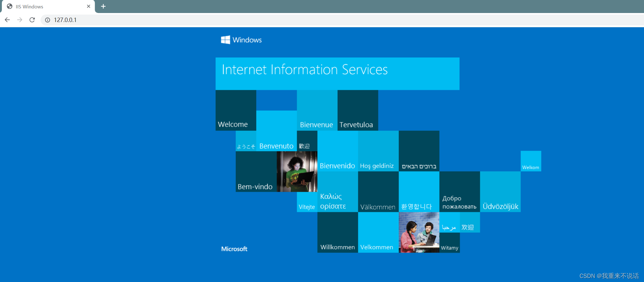The height and width of the screenshot is (282, 644).
Task: Select the IIS Windows tab
Action: [48, 7]
